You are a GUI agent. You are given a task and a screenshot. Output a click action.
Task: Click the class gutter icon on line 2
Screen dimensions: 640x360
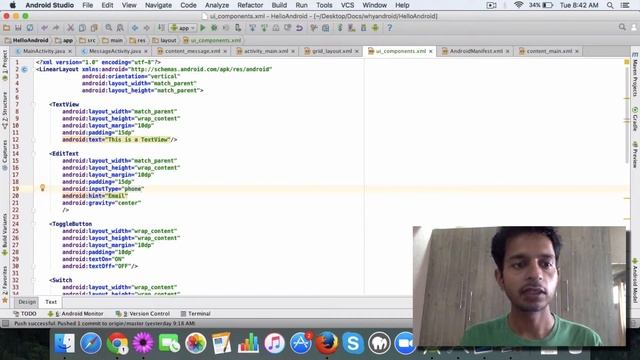pos(24,69)
